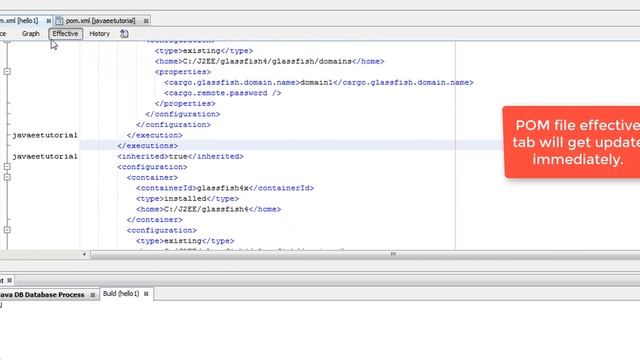
Task: Close the Java DB Database Process tab
Action: (93, 295)
